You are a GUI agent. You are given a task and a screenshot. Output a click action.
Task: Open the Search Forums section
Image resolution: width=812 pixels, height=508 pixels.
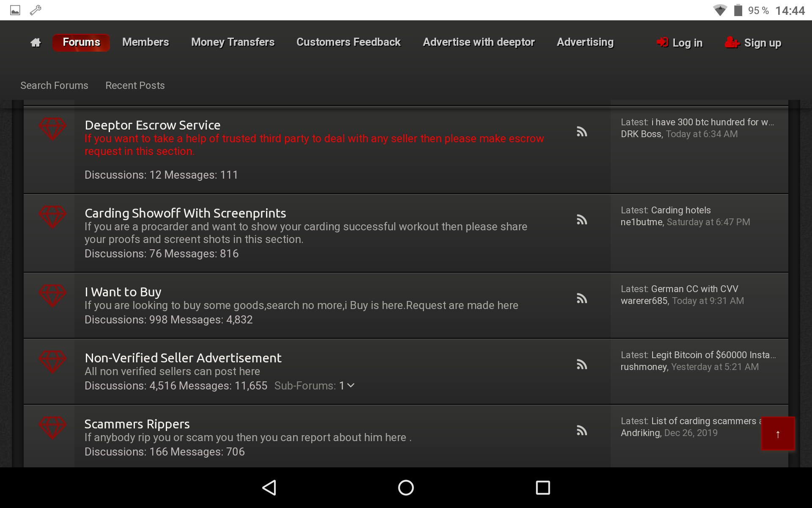click(x=55, y=85)
